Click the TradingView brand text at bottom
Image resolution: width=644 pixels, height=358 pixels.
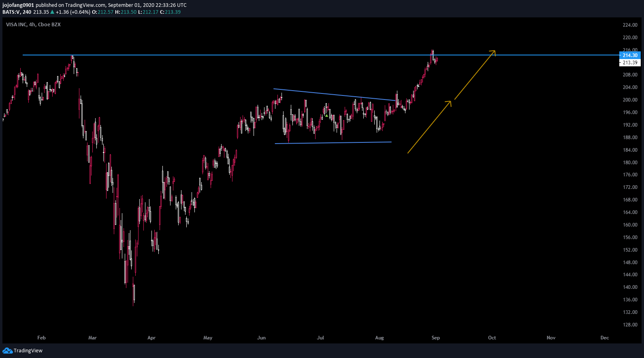coord(28,351)
